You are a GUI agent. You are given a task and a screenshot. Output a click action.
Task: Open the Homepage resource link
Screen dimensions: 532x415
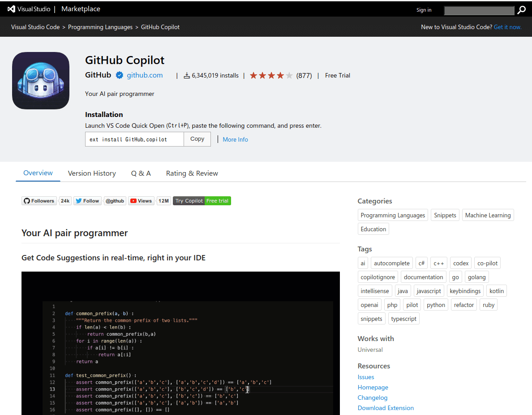pos(373,387)
